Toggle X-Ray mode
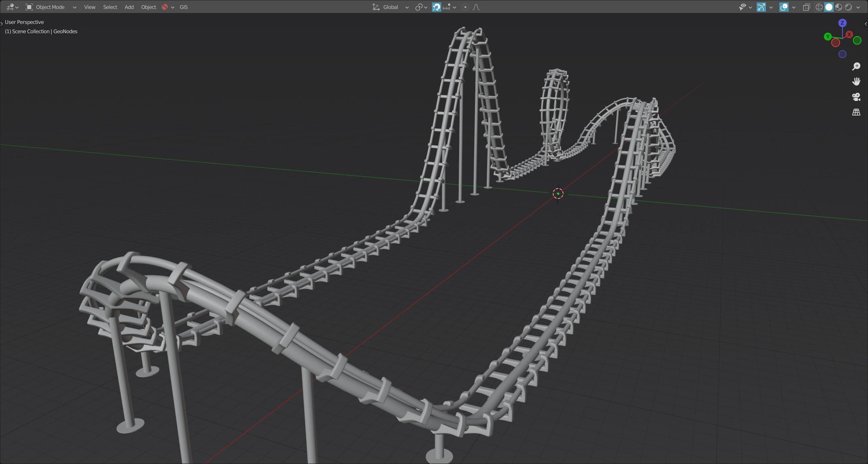 click(x=806, y=7)
